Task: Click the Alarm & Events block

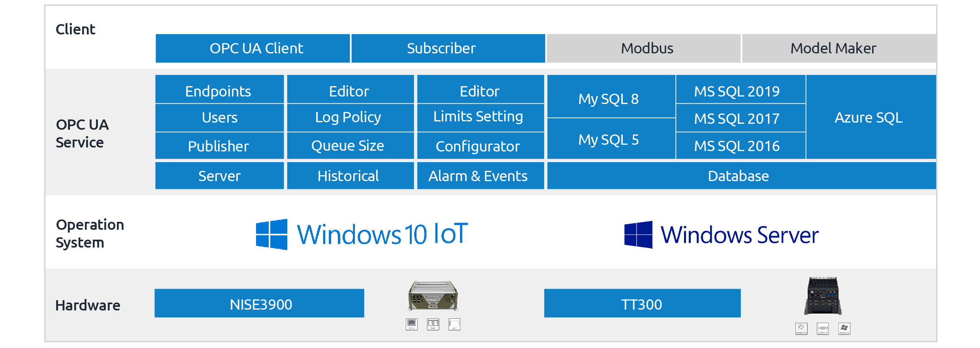Action: click(x=481, y=176)
